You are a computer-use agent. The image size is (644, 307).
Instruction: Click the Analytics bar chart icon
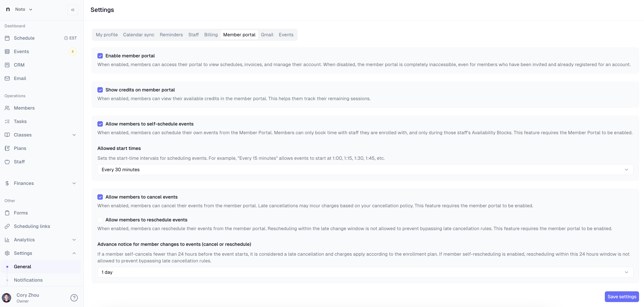point(7,240)
